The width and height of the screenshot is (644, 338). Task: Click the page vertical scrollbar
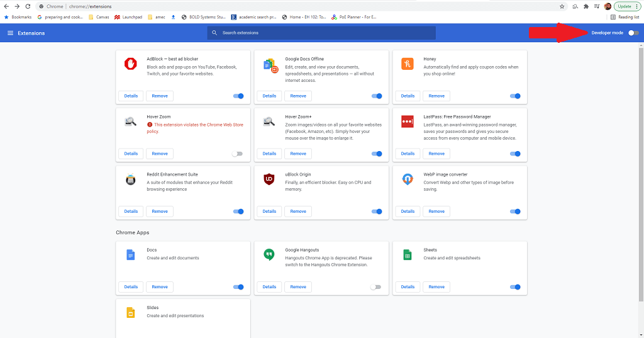tap(641, 175)
